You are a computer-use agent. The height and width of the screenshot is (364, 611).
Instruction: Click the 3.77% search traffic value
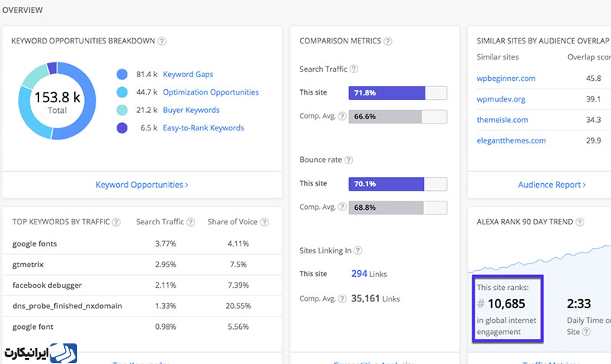166,243
